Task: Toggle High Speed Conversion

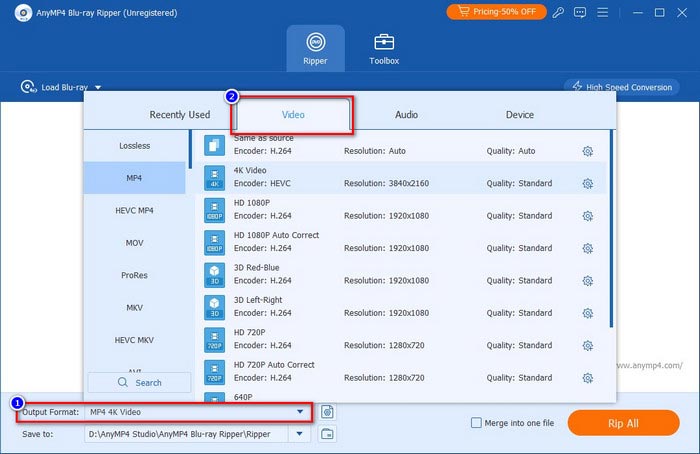Action: [622, 87]
